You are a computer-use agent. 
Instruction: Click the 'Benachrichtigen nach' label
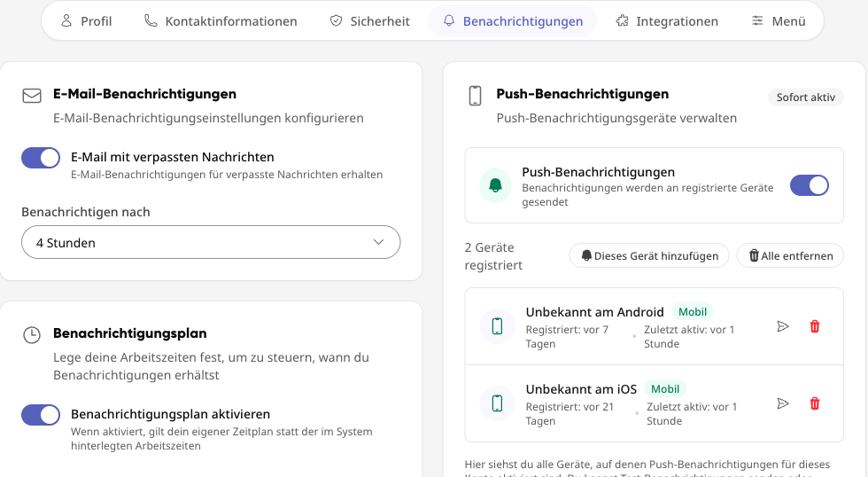coord(86,212)
